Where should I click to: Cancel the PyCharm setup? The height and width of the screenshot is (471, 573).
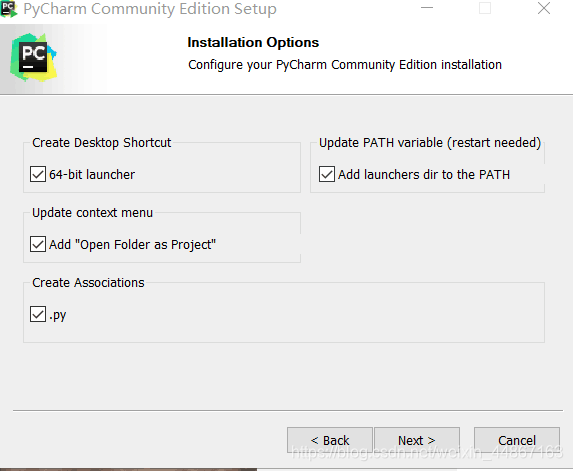tap(517, 440)
